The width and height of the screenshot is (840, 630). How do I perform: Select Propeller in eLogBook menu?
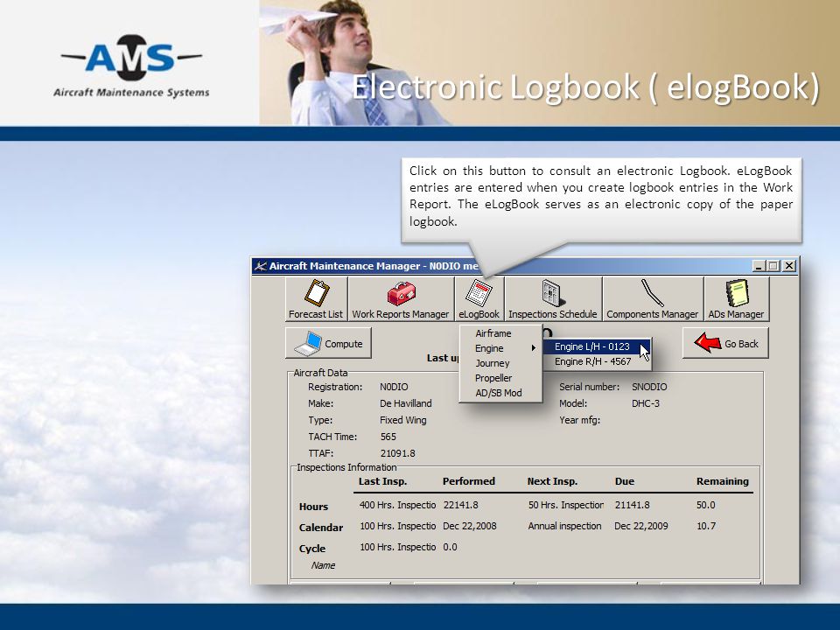(x=500, y=378)
